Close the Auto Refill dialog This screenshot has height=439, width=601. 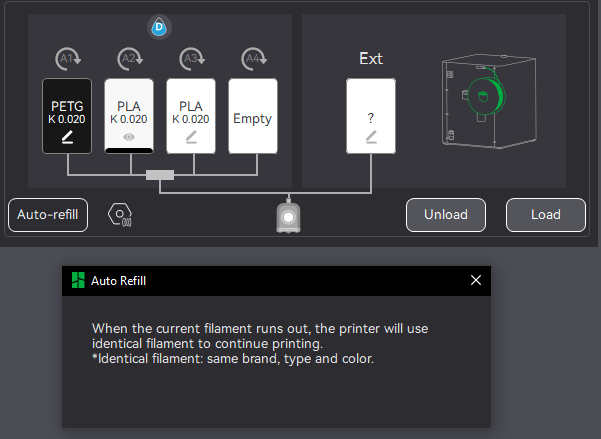(x=476, y=281)
